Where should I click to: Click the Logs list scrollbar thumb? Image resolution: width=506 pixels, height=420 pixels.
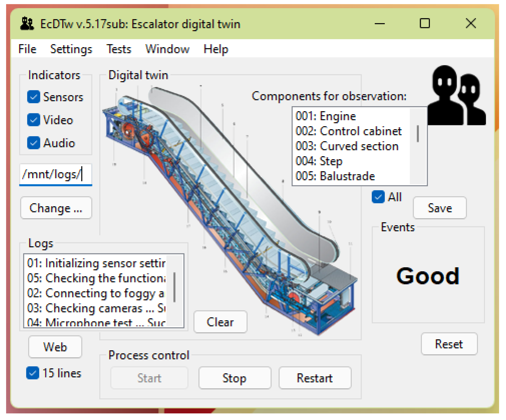[174, 287]
